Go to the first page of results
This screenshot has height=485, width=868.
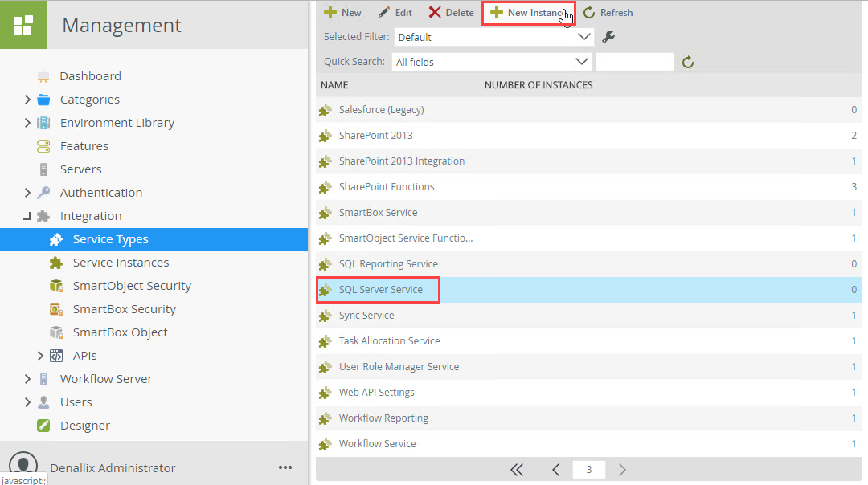[x=516, y=470]
